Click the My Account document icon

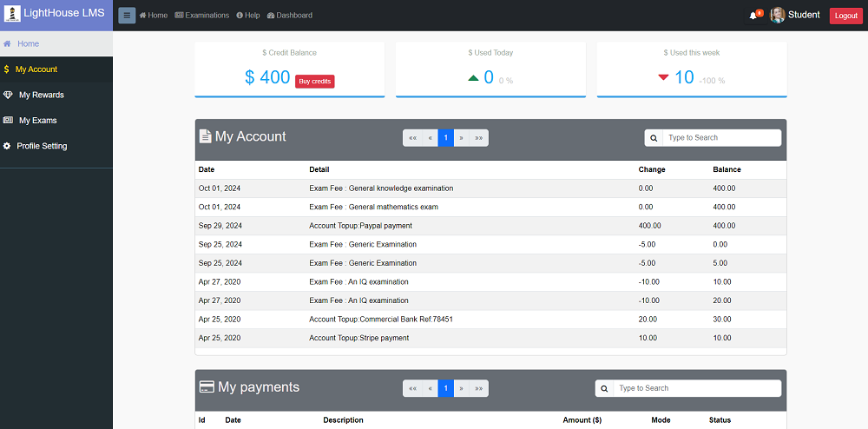click(x=205, y=136)
